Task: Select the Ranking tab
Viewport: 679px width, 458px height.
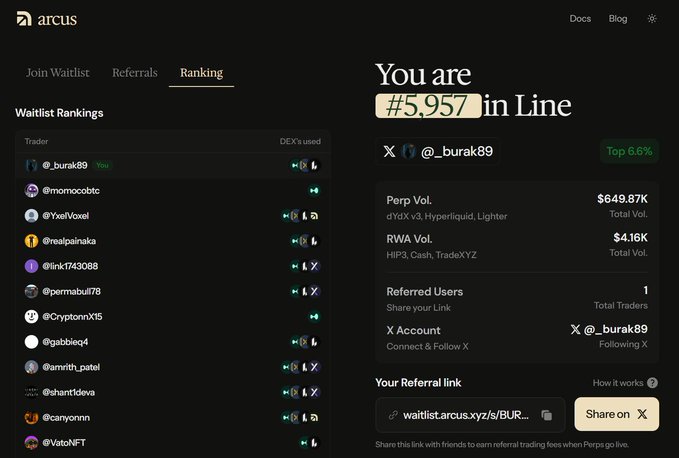Action: pyautogui.click(x=201, y=72)
